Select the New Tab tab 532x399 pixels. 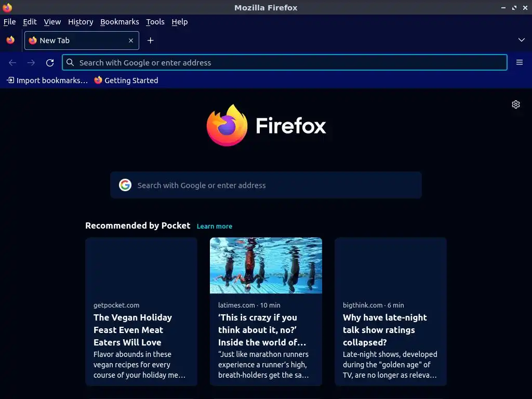pyautogui.click(x=82, y=41)
